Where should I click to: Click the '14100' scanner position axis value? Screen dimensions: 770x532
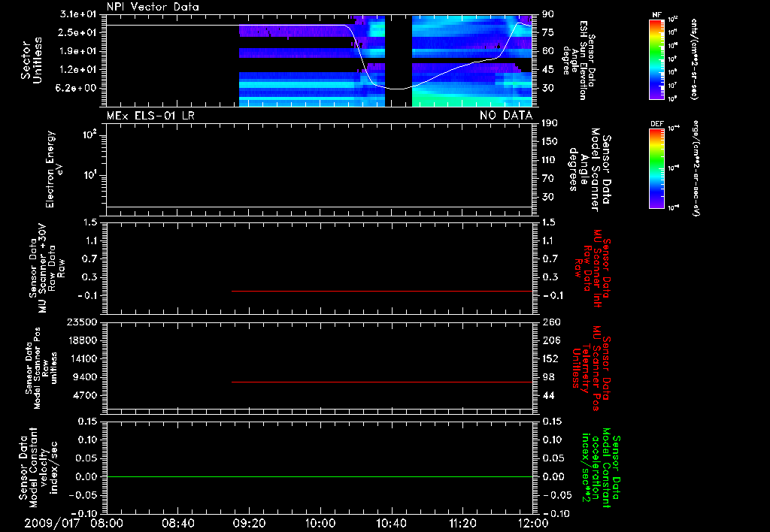pos(81,358)
